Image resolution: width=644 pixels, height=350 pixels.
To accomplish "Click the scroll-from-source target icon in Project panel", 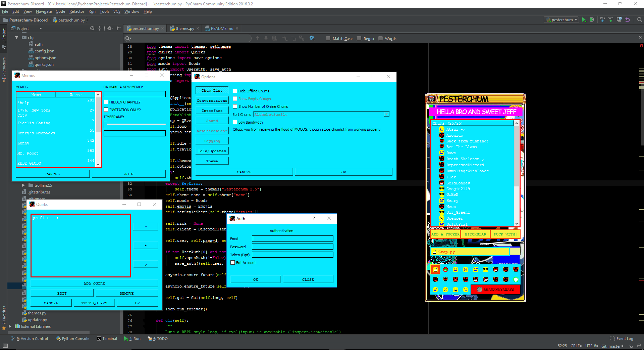I will [92, 29].
